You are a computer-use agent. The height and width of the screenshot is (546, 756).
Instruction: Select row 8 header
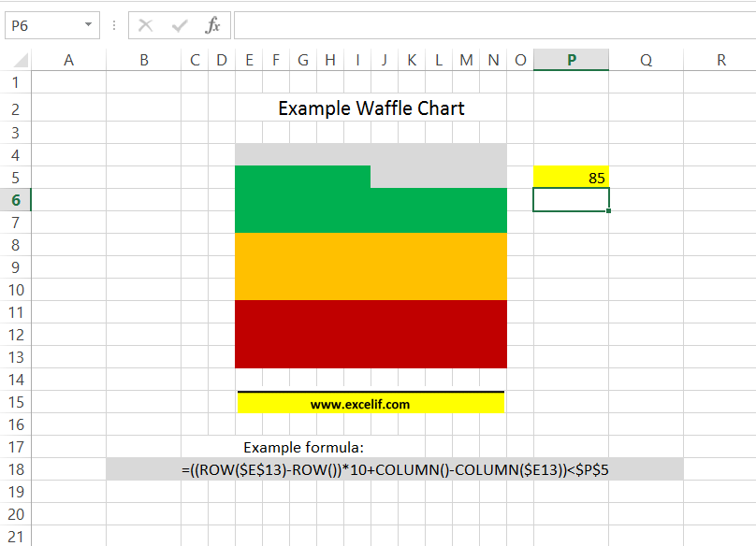click(15, 245)
